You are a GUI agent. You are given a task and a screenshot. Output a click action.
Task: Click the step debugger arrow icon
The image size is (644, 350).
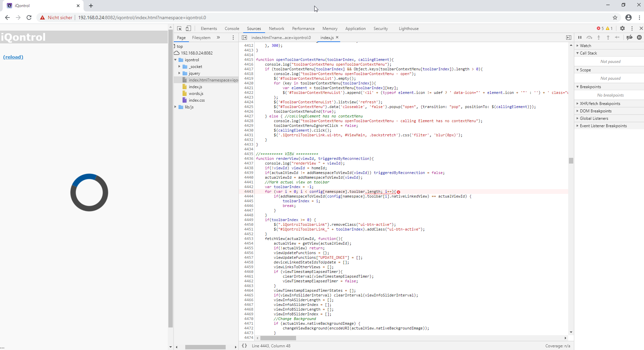(617, 37)
